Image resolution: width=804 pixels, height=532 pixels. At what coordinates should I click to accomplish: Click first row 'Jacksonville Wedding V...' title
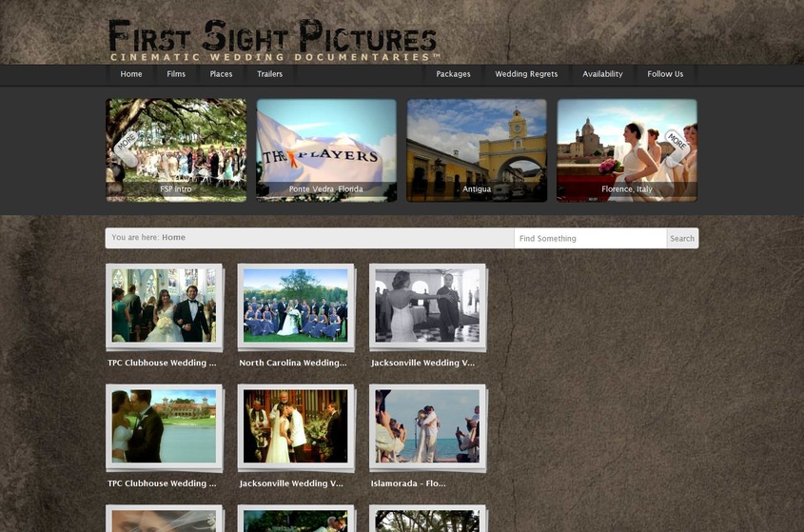(x=423, y=363)
